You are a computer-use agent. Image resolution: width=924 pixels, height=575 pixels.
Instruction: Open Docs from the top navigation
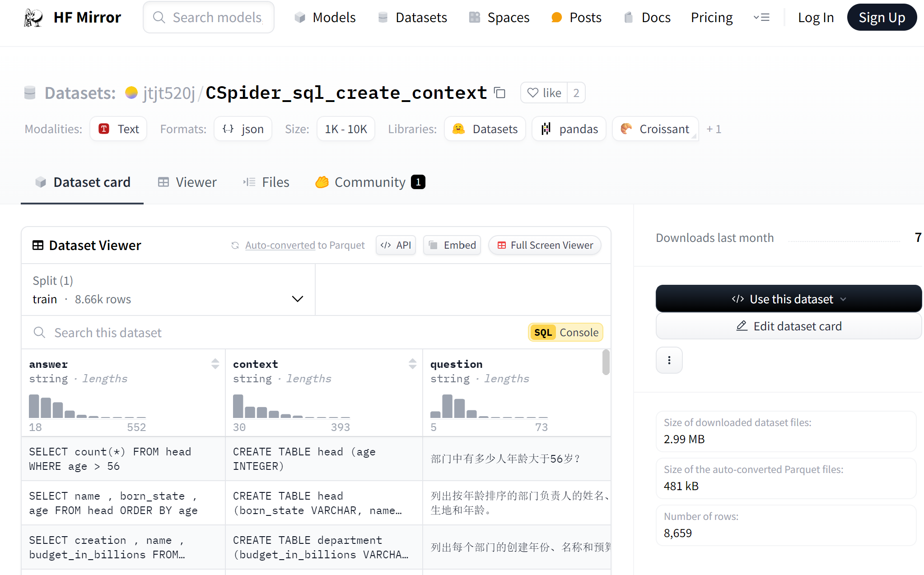(647, 18)
